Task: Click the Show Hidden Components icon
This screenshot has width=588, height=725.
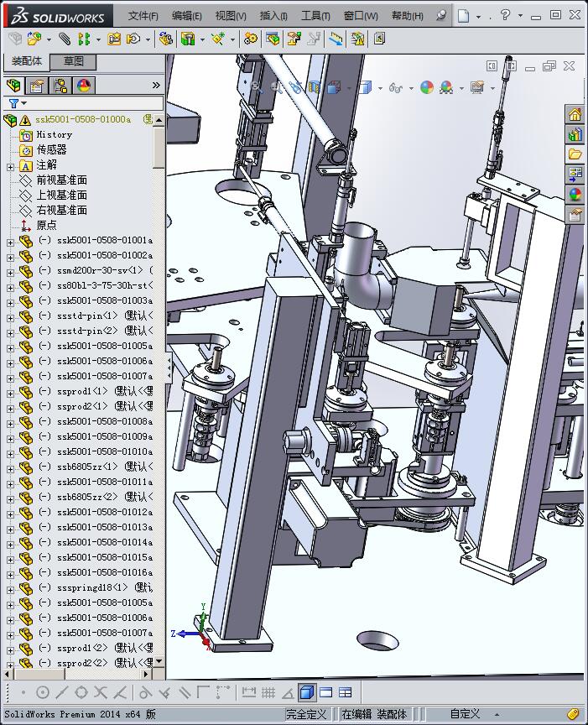Action: (166, 39)
